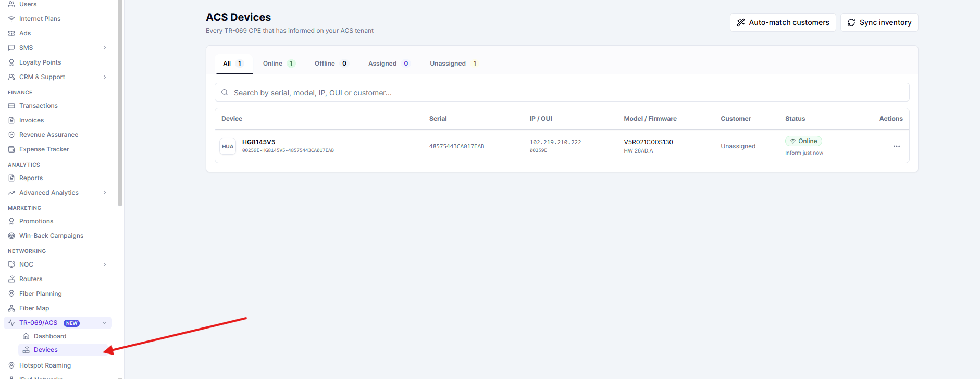Switch to the All devices tab
The width and height of the screenshot is (980, 379).
(x=233, y=64)
